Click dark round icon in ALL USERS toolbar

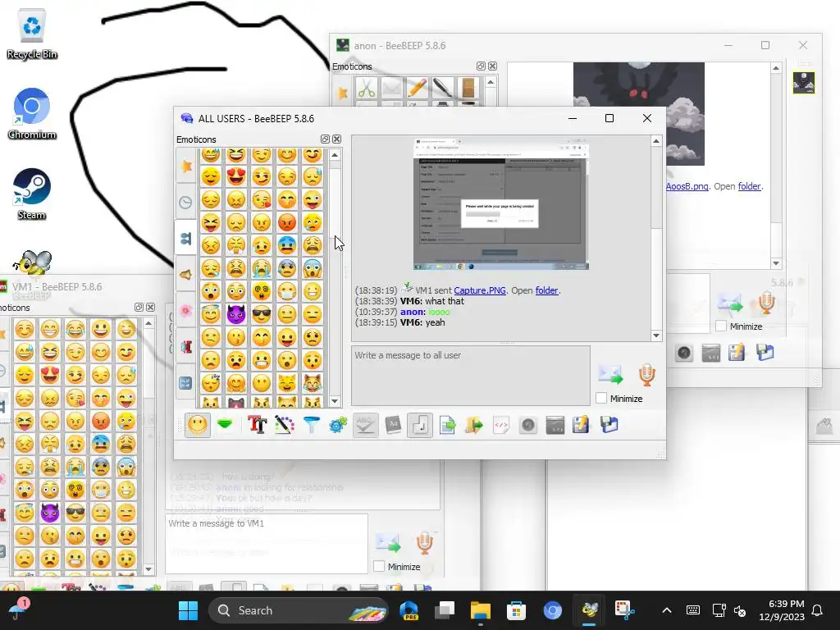pyautogui.click(x=527, y=426)
